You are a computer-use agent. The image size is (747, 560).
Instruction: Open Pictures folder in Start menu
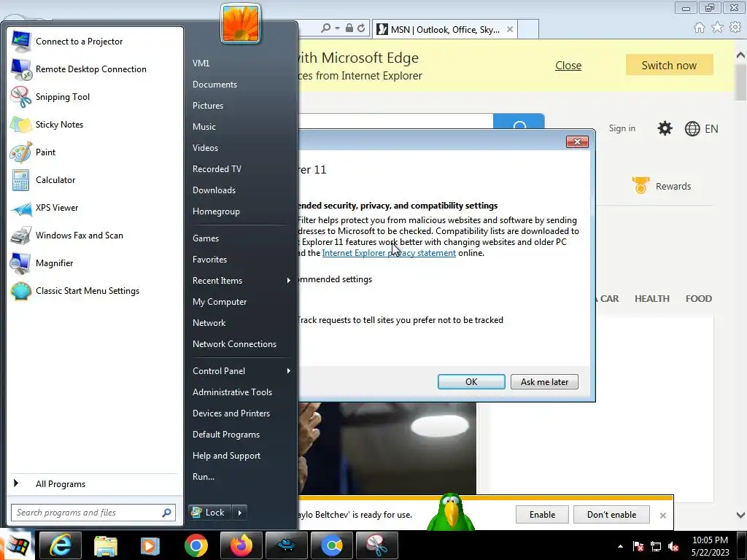coord(208,106)
